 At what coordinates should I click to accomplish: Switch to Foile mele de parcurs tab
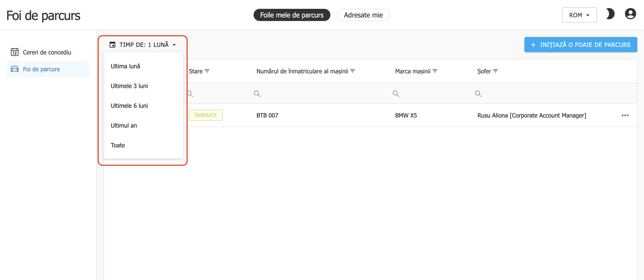(292, 15)
